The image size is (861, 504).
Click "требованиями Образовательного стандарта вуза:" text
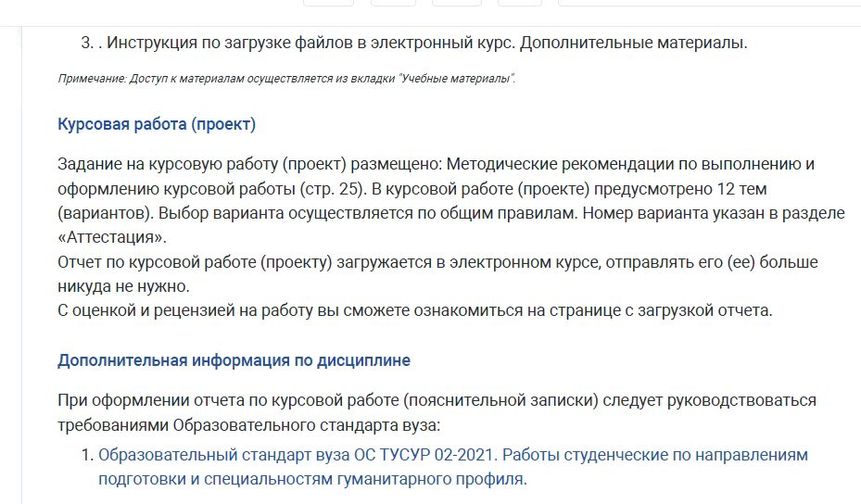point(248,424)
